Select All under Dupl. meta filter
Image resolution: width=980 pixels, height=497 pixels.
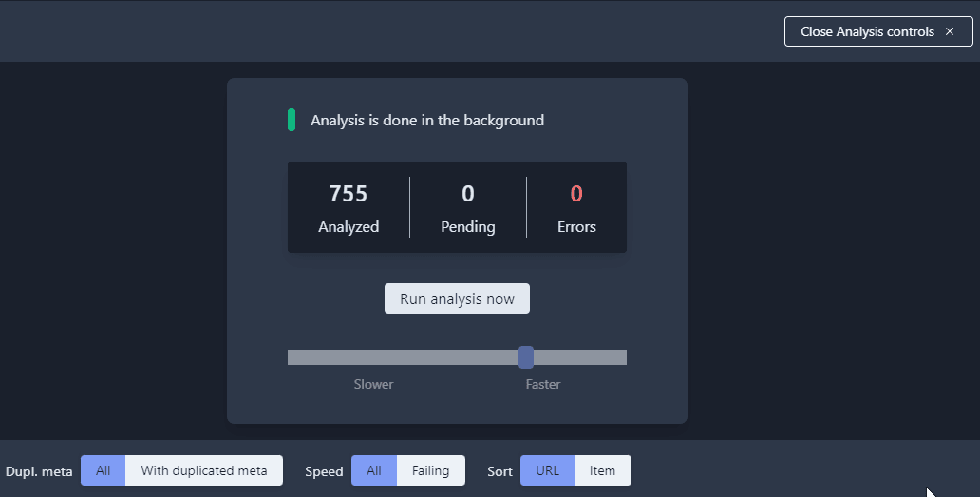[103, 470]
